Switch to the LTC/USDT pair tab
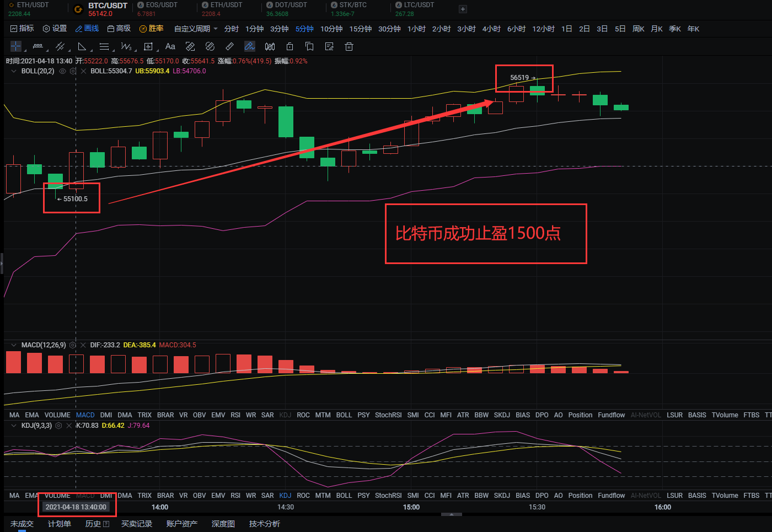 tap(414, 9)
